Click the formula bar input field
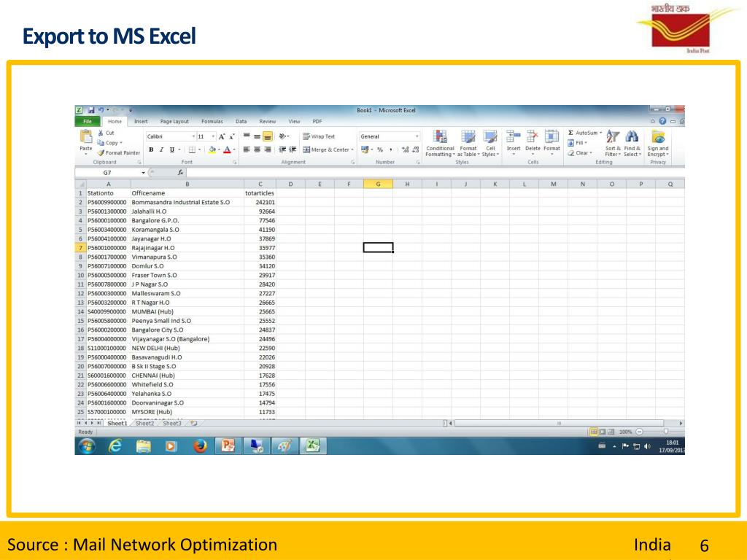747x560 pixels. (x=435, y=173)
